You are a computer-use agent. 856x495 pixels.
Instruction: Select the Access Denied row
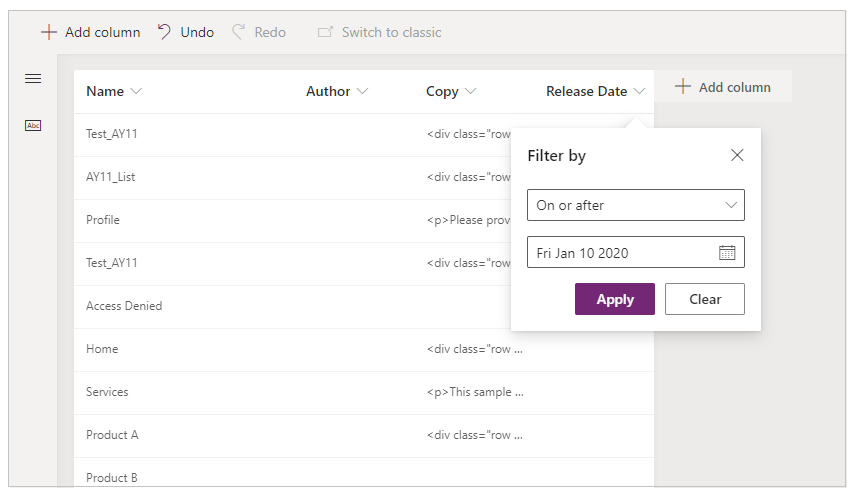[124, 306]
